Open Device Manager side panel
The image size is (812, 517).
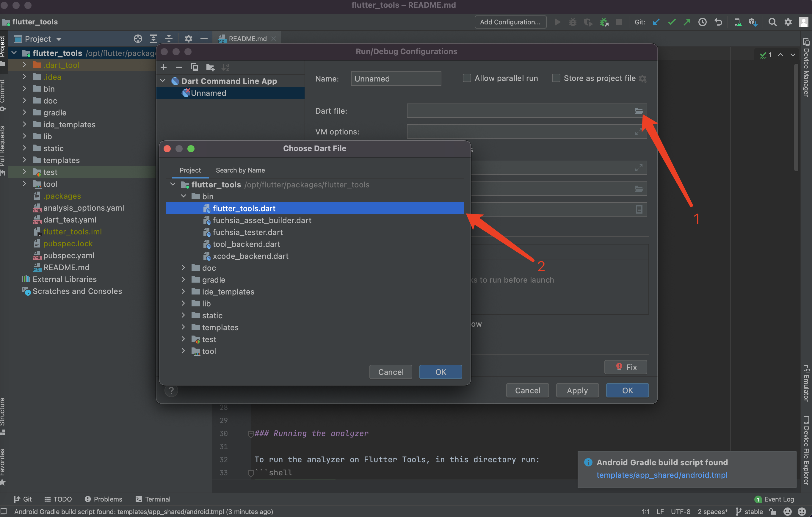click(x=806, y=68)
